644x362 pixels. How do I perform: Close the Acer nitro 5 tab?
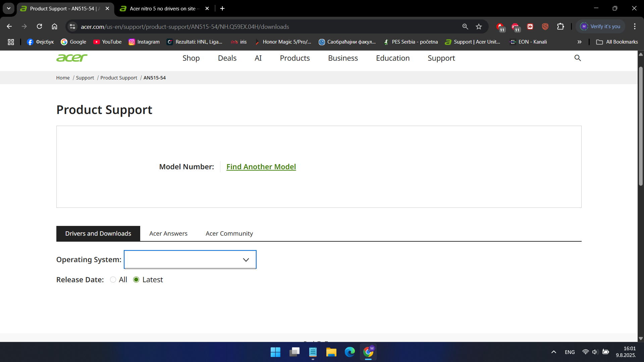click(207, 8)
